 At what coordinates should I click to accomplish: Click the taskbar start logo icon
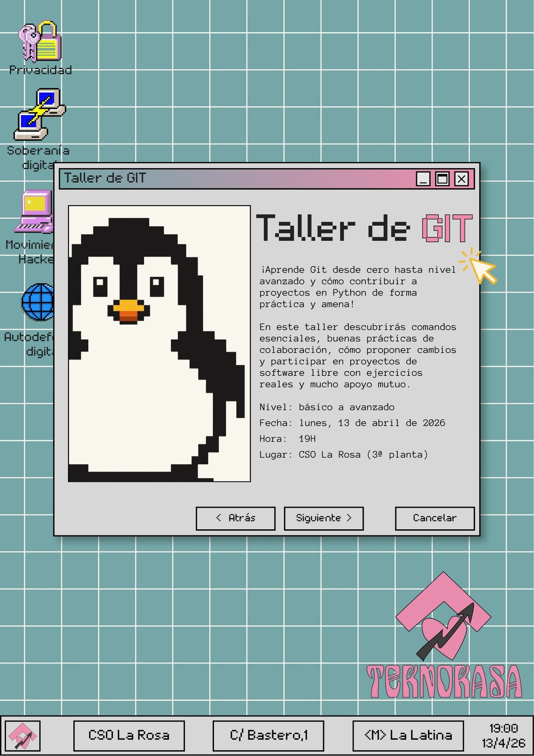pyautogui.click(x=23, y=736)
